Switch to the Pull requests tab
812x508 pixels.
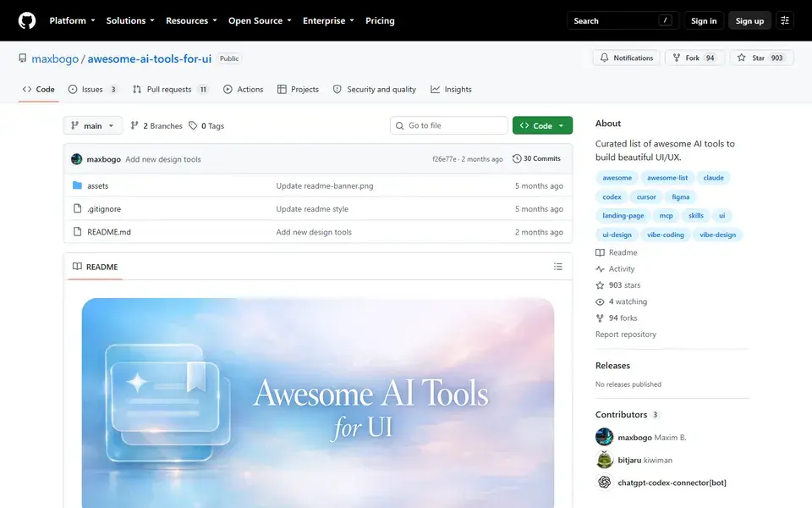pyautogui.click(x=170, y=89)
